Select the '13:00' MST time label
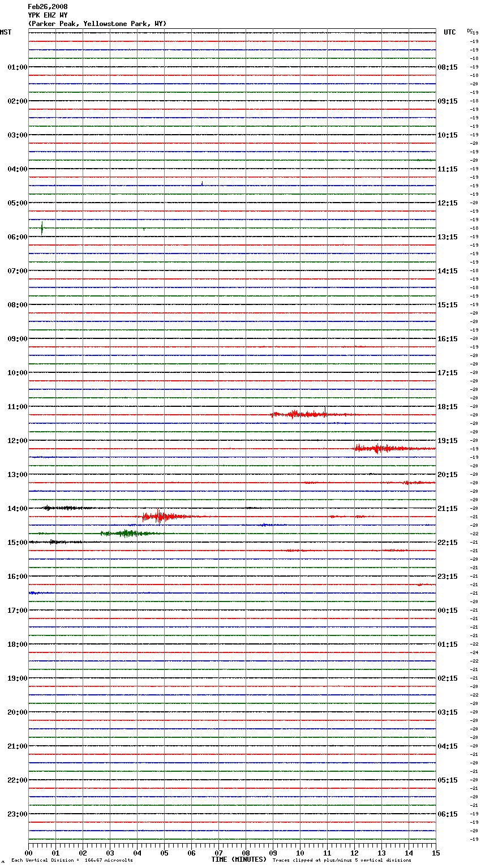This screenshot has width=481, height=868. point(17,475)
